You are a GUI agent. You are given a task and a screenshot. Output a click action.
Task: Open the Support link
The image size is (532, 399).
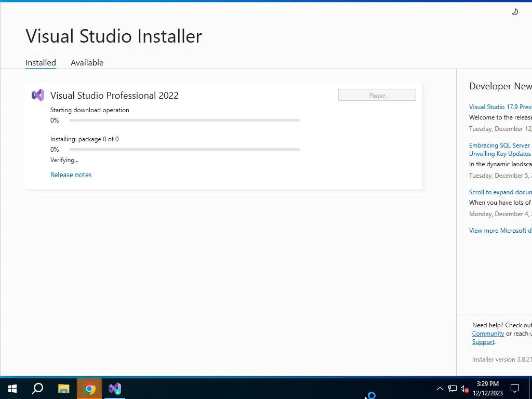pyautogui.click(x=483, y=342)
